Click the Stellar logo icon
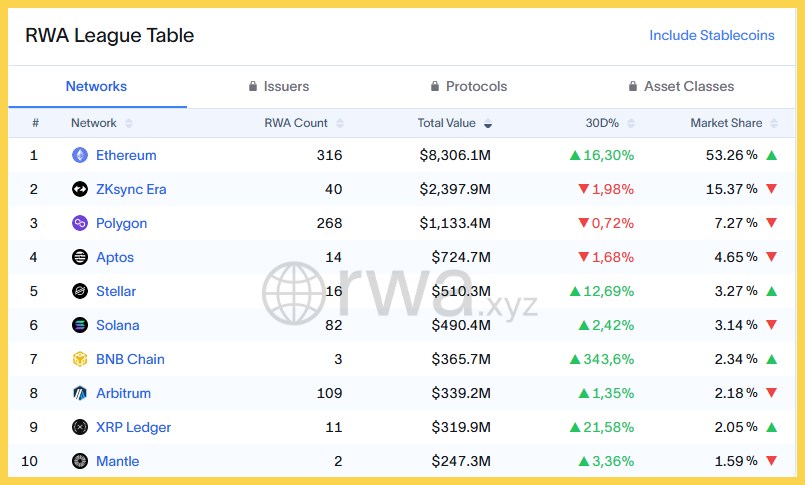The width and height of the screenshot is (805, 485). click(80, 291)
